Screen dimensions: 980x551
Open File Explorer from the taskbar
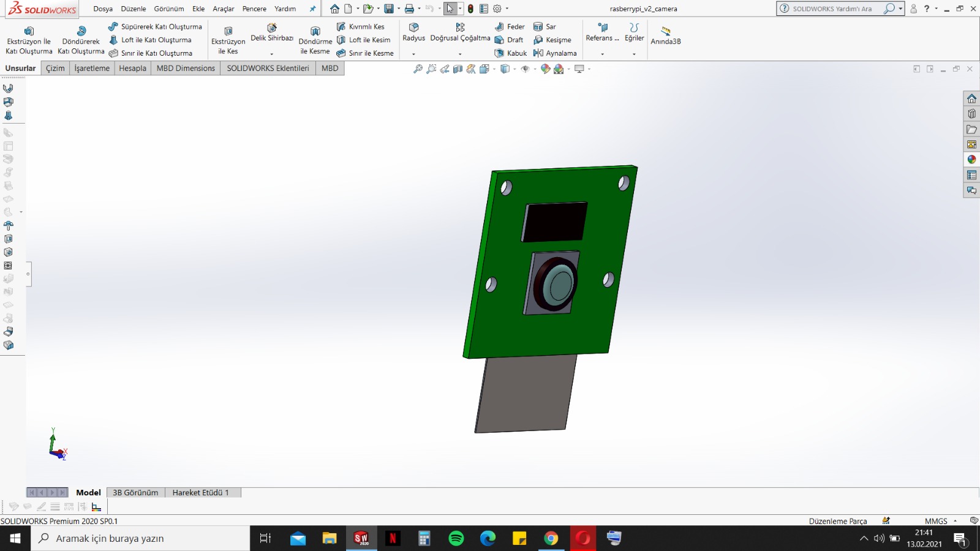point(330,538)
